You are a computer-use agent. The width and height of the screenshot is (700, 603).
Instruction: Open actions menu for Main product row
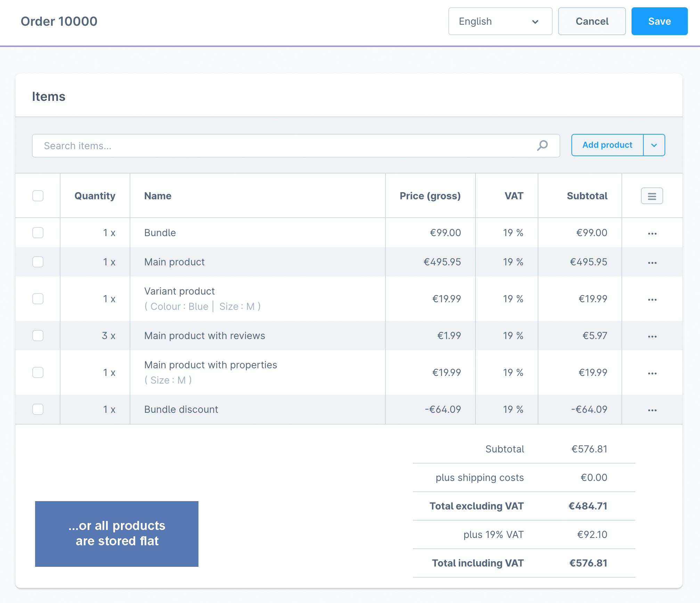pyautogui.click(x=652, y=263)
